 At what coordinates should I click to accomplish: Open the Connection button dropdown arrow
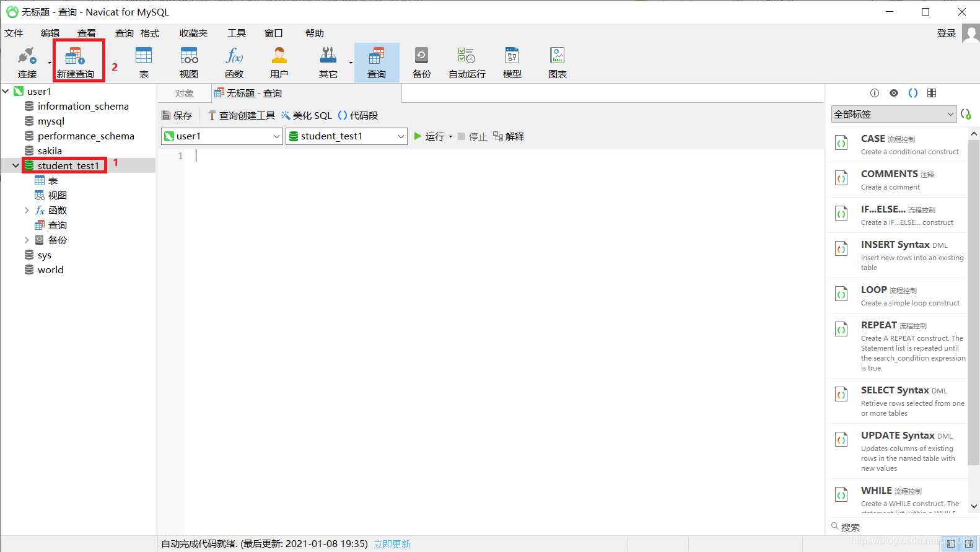click(x=50, y=63)
